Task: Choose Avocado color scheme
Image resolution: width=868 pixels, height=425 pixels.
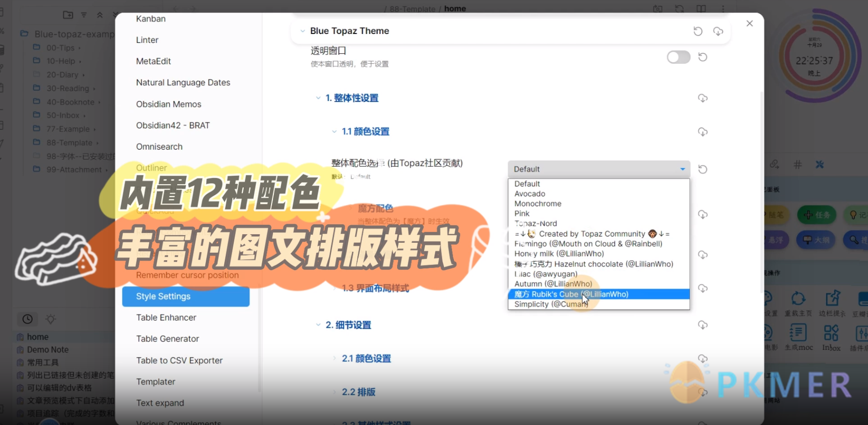Action: [599, 194]
